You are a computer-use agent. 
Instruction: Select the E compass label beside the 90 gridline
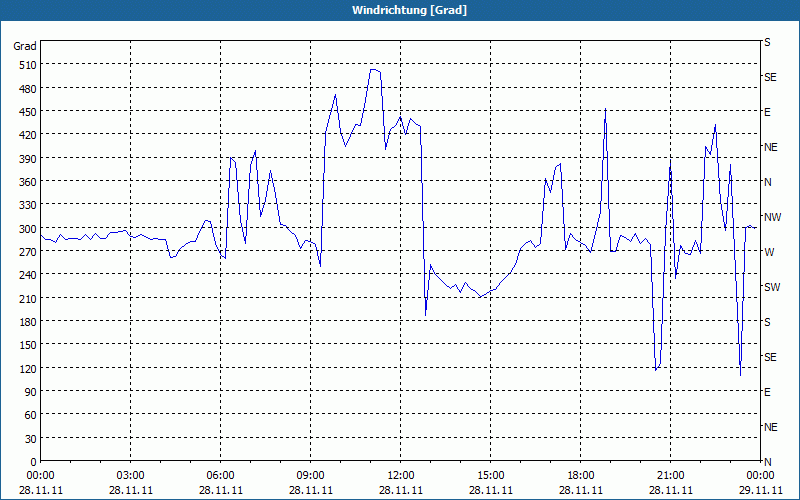[767, 392]
